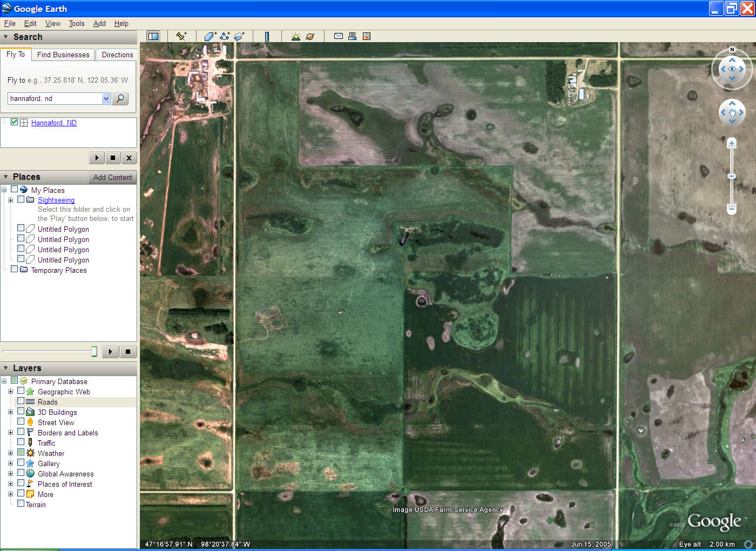Check the My Places checkbox
This screenshot has height=551, width=756.
coord(15,189)
